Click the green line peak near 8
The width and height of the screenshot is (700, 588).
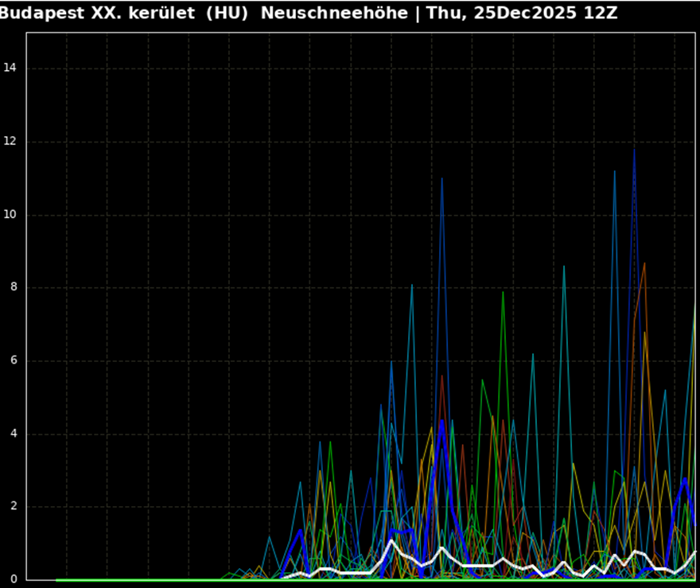503,292
